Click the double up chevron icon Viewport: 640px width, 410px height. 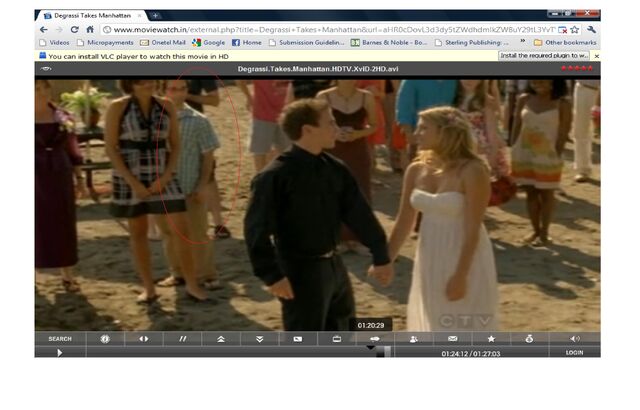[x=221, y=339]
